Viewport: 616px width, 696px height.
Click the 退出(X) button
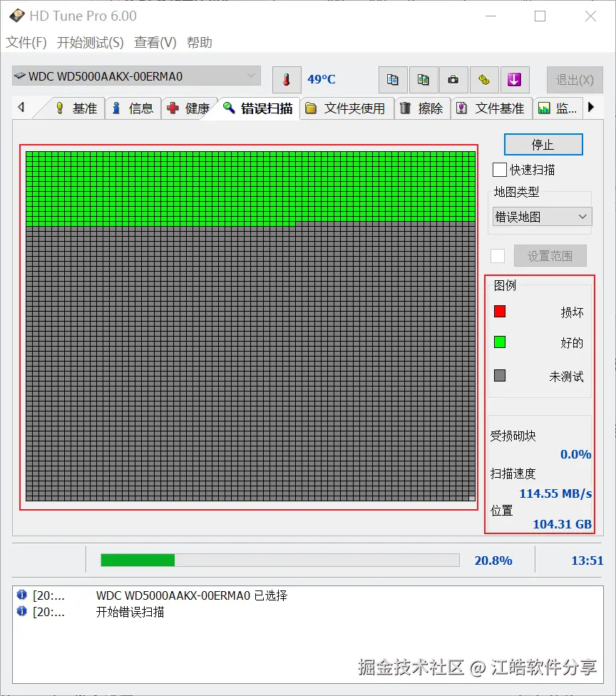pos(575,80)
